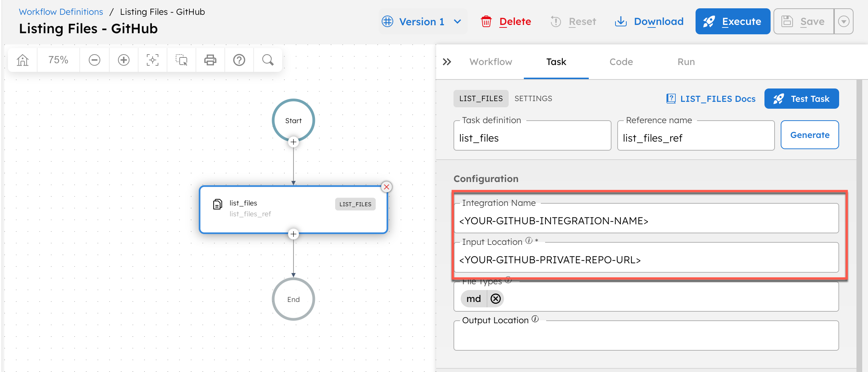Switch to the Code tab
Screen dimensions: 868x372
pyautogui.click(x=621, y=62)
